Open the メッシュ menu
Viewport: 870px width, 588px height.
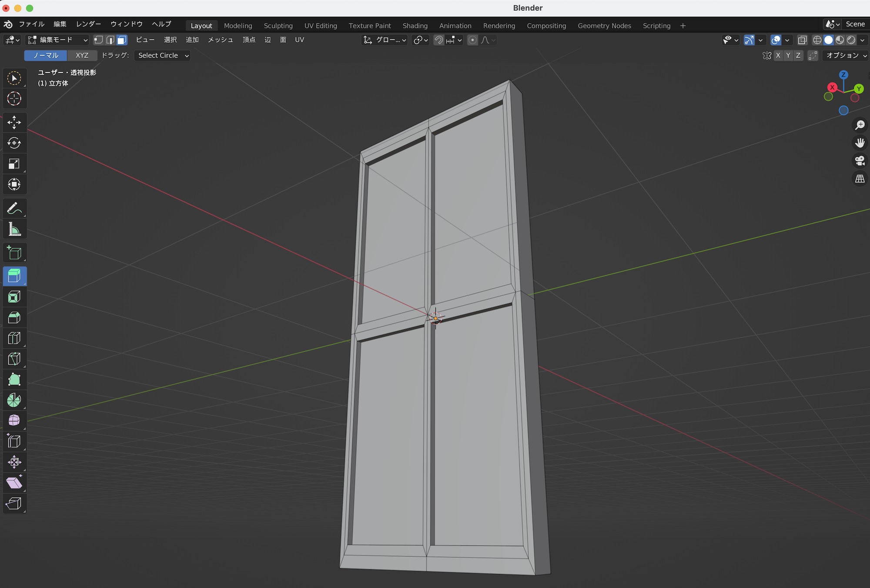click(x=220, y=40)
